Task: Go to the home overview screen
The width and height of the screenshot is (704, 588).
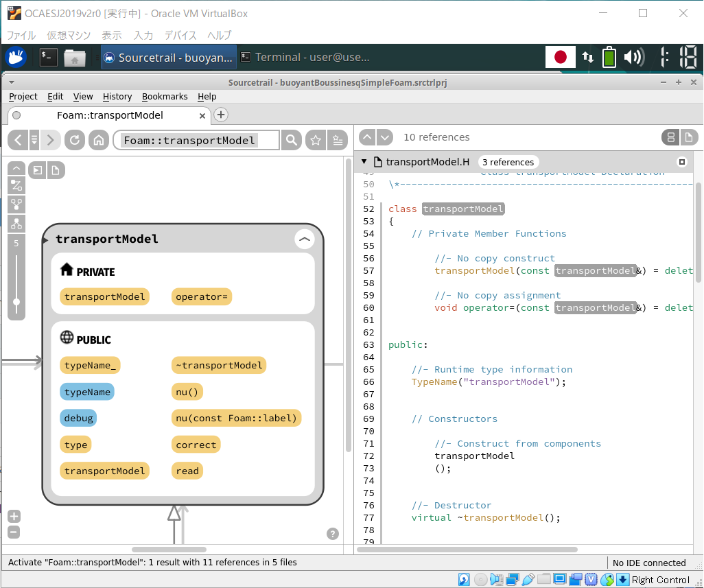Action: pyautogui.click(x=99, y=140)
